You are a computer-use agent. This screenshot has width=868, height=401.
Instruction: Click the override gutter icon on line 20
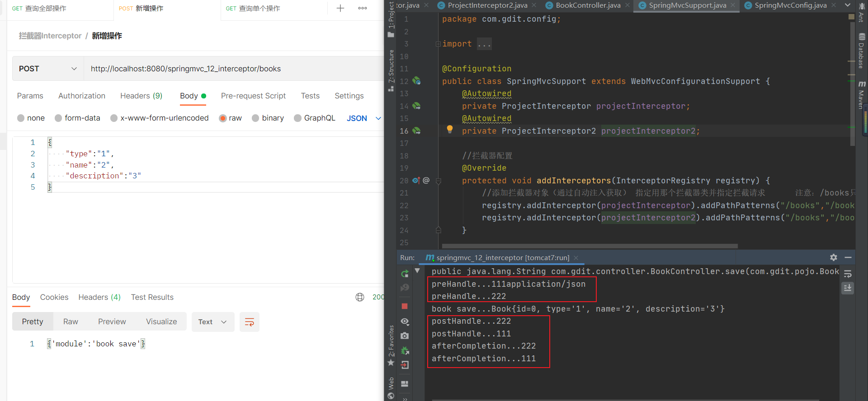(x=416, y=180)
